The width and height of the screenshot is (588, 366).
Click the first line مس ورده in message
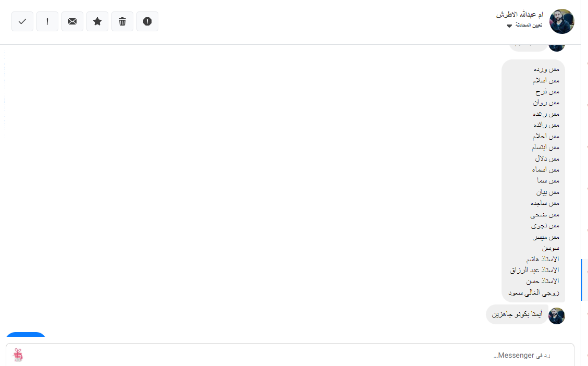(546, 69)
